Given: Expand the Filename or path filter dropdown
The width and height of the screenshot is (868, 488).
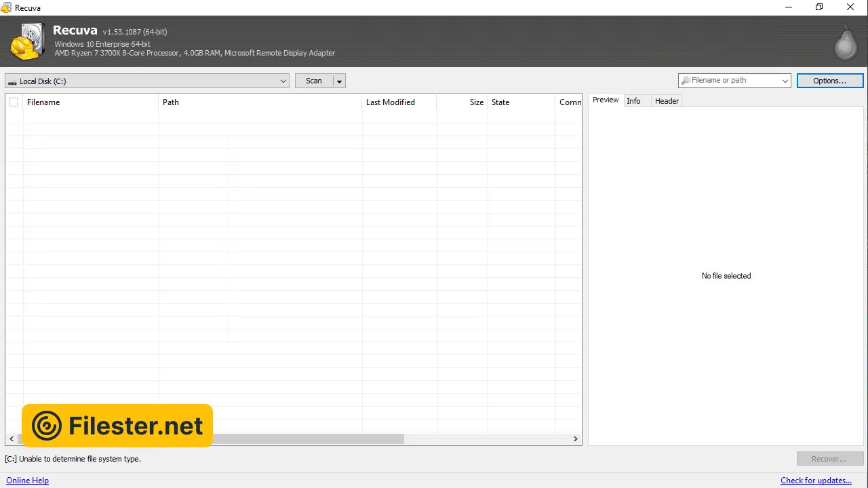Looking at the screenshot, I should [785, 81].
